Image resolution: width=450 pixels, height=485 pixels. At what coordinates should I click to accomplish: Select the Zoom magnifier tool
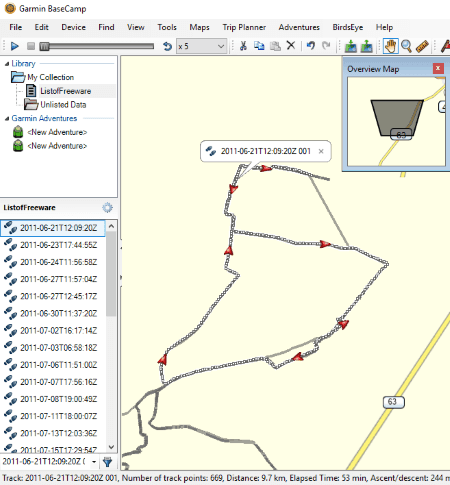click(406, 46)
